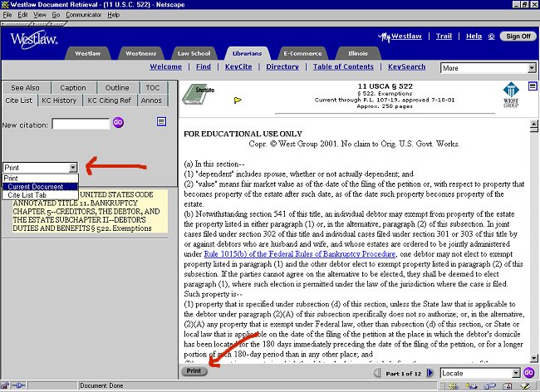Click the yellow KeyCite flag icon
Viewport: 540px width, 392px height.
tap(238, 100)
